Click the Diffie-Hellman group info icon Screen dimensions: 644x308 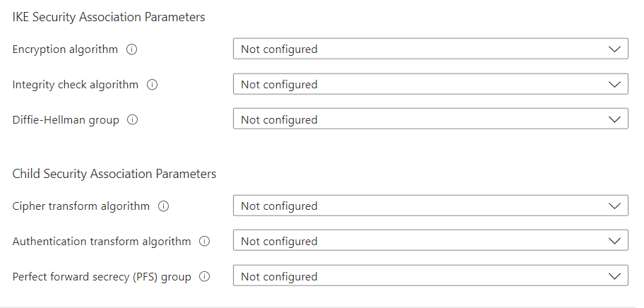(x=132, y=120)
